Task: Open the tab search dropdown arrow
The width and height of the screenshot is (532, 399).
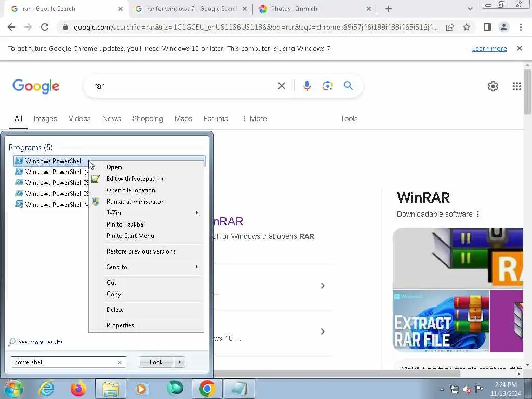Action: point(470,9)
